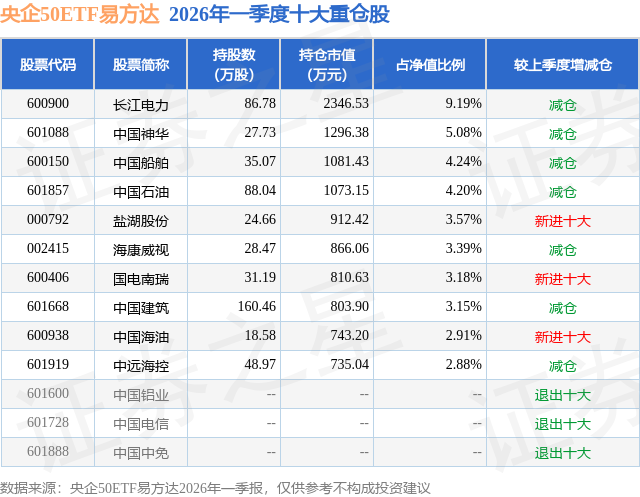This screenshot has width=640, height=497.
Task: Click the 占净值比例 column header
Action: point(430,64)
